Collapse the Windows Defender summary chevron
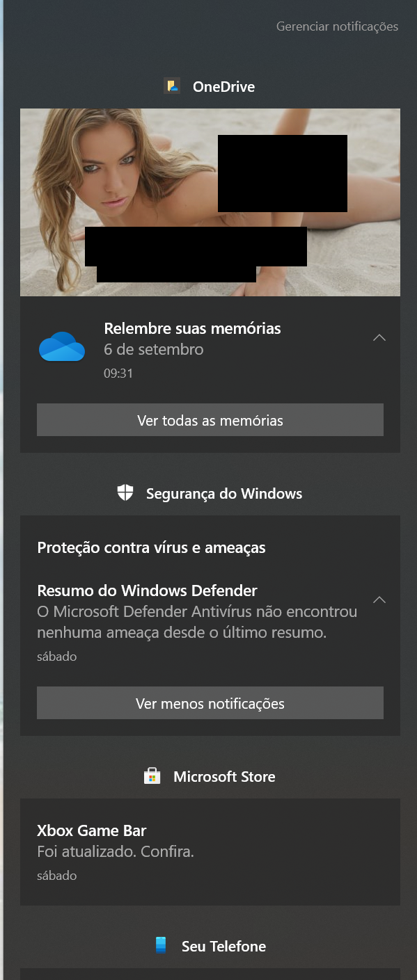Image resolution: width=417 pixels, height=980 pixels. [x=379, y=600]
